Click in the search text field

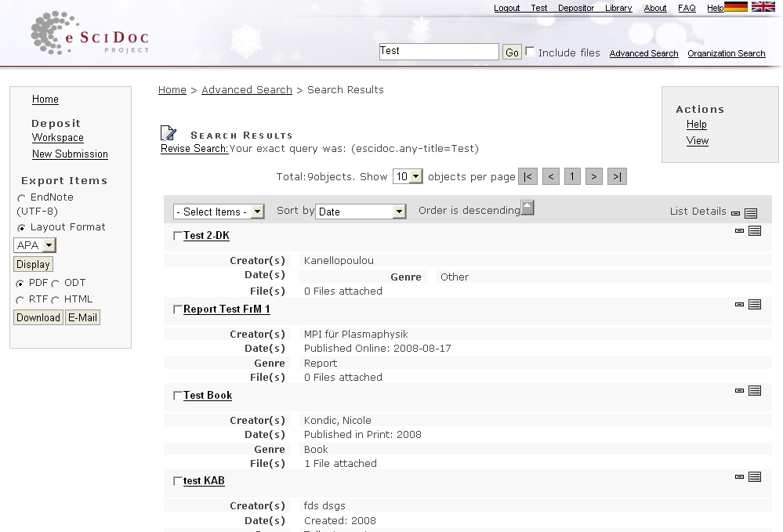[x=438, y=52]
